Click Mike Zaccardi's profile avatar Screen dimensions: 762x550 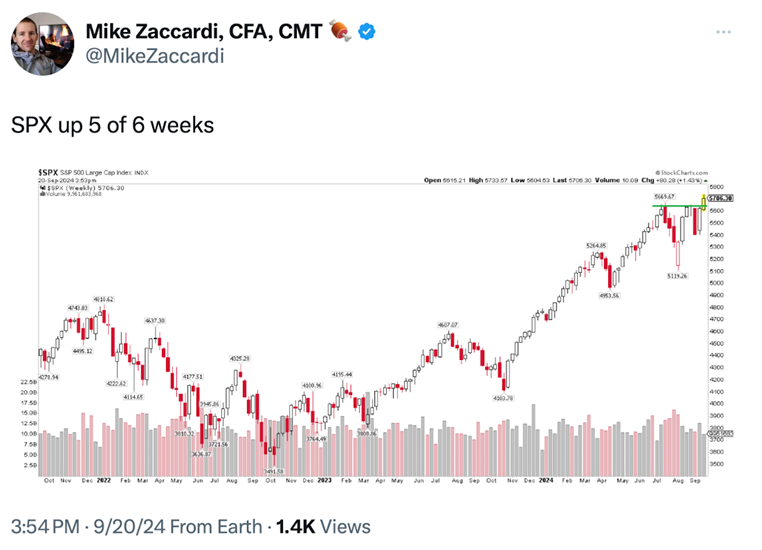point(38,42)
